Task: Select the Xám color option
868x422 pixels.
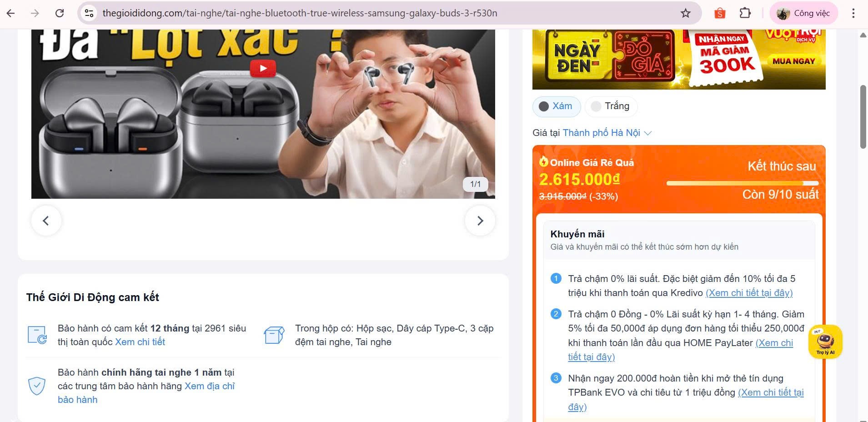Action: (556, 106)
